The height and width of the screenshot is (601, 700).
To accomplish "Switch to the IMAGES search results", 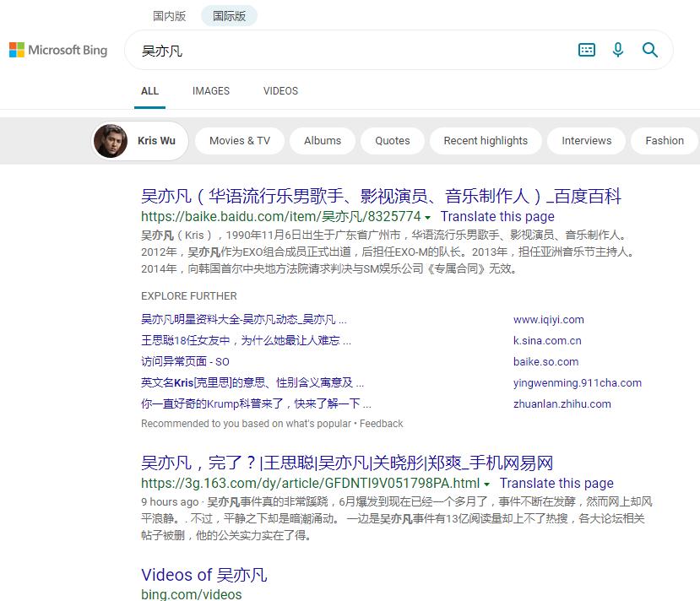I will coord(210,90).
